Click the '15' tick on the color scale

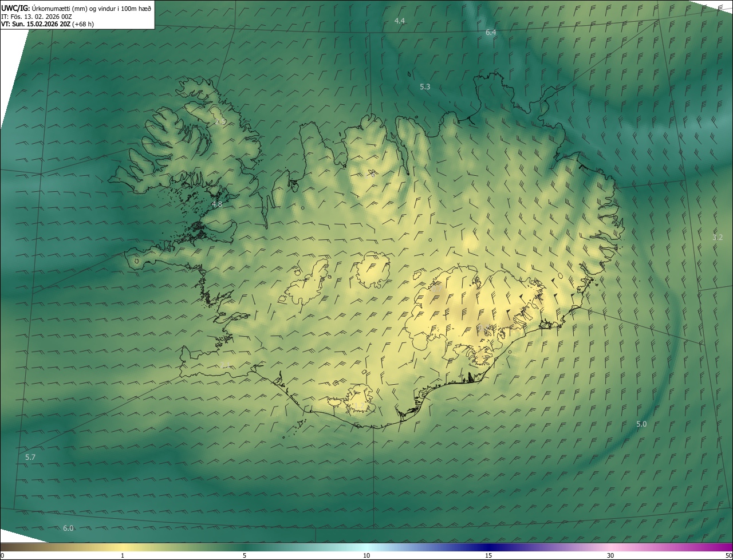coord(488,556)
